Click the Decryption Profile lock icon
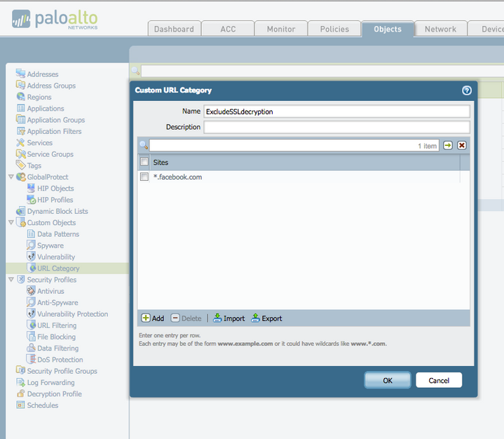 20,393
